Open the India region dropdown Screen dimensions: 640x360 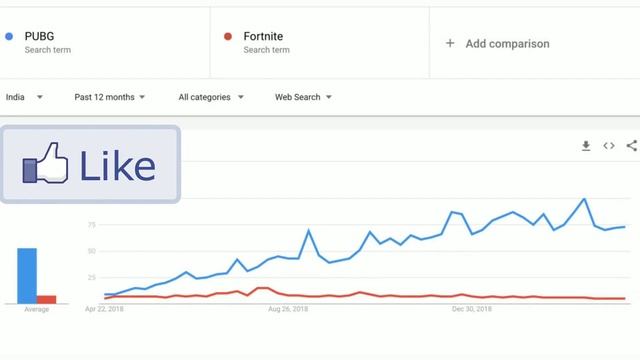point(24,97)
